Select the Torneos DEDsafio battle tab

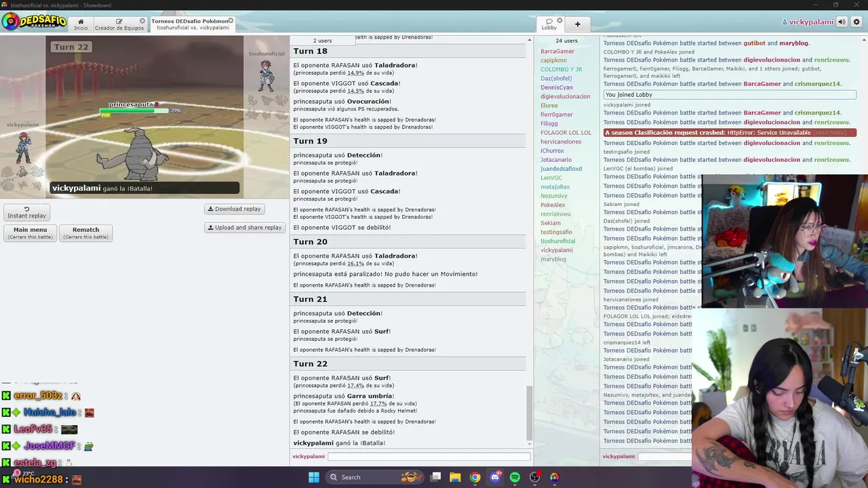click(x=190, y=24)
